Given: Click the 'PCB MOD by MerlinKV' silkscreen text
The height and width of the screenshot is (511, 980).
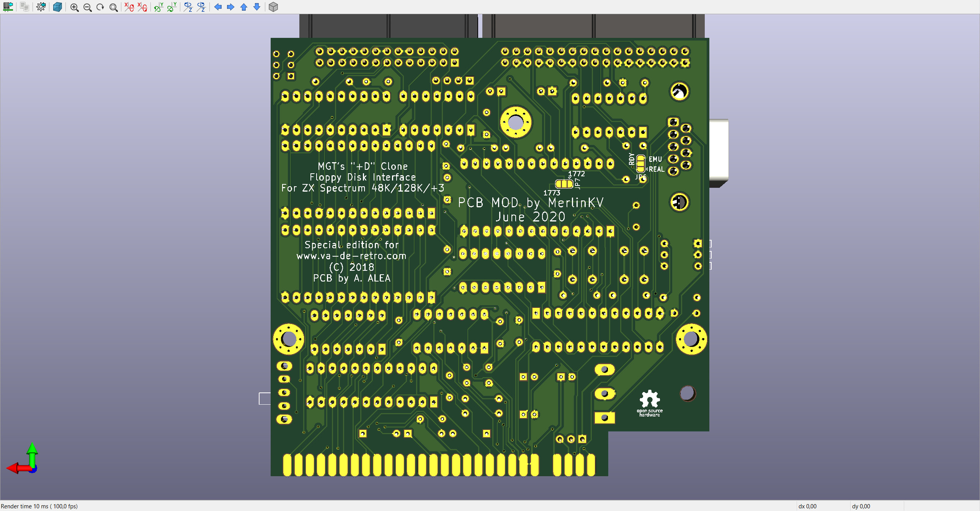Looking at the screenshot, I should click(x=531, y=202).
